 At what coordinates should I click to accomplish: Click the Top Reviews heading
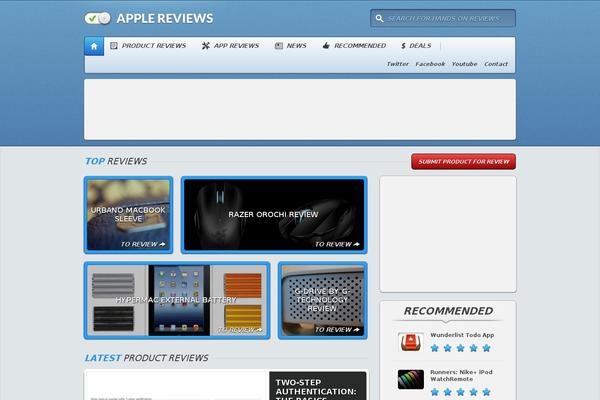[x=116, y=161]
